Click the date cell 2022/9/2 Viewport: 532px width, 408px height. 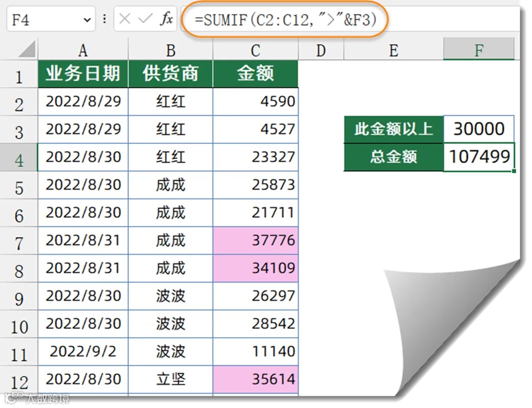83,351
